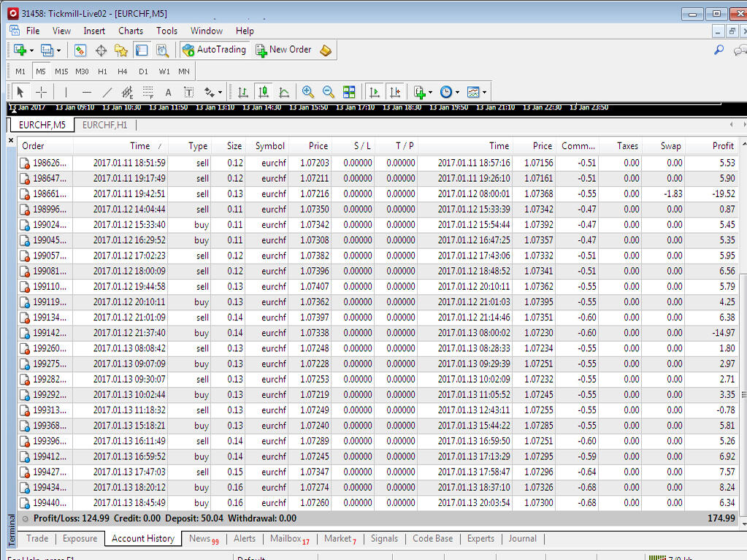Pick the horizontal line drawing tool
This screenshot has height=560, width=747.
tap(87, 92)
